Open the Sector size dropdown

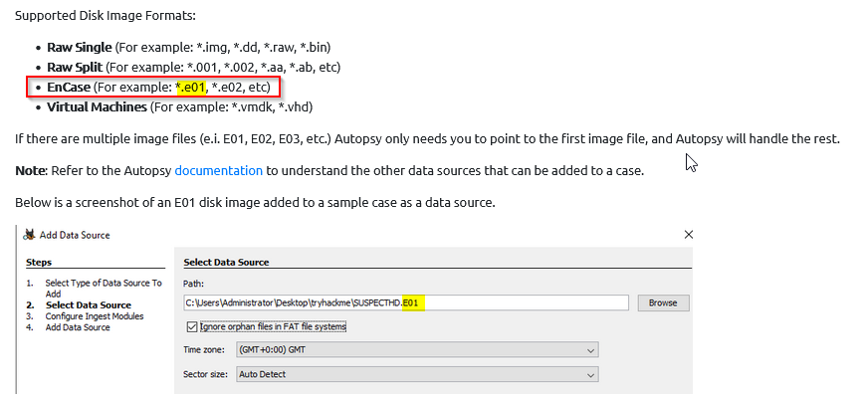pos(417,374)
